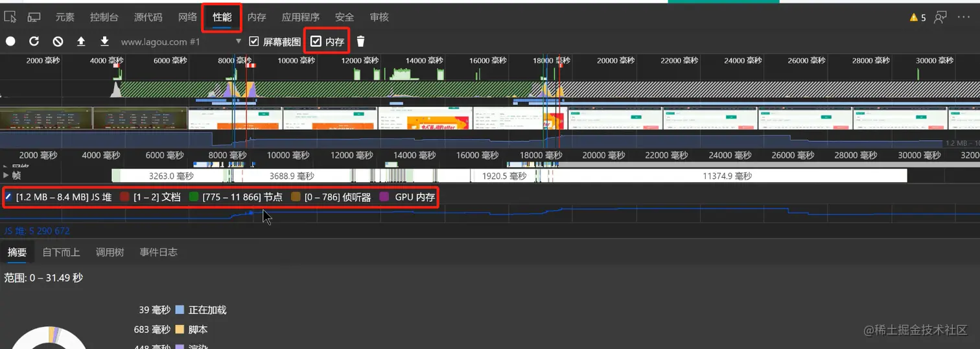980x349 pixels.
Task: Toggle the device emulation icon
Action: [x=34, y=18]
